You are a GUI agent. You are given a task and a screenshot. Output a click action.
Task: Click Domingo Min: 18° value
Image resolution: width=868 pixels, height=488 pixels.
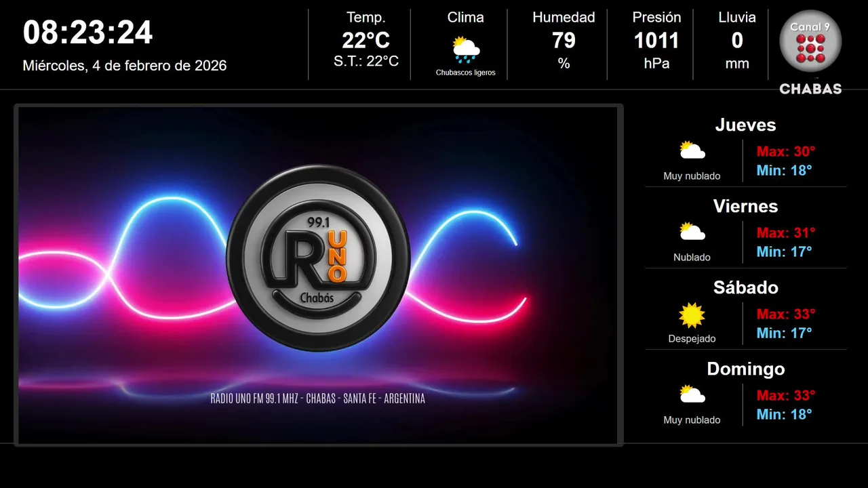(785, 414)
